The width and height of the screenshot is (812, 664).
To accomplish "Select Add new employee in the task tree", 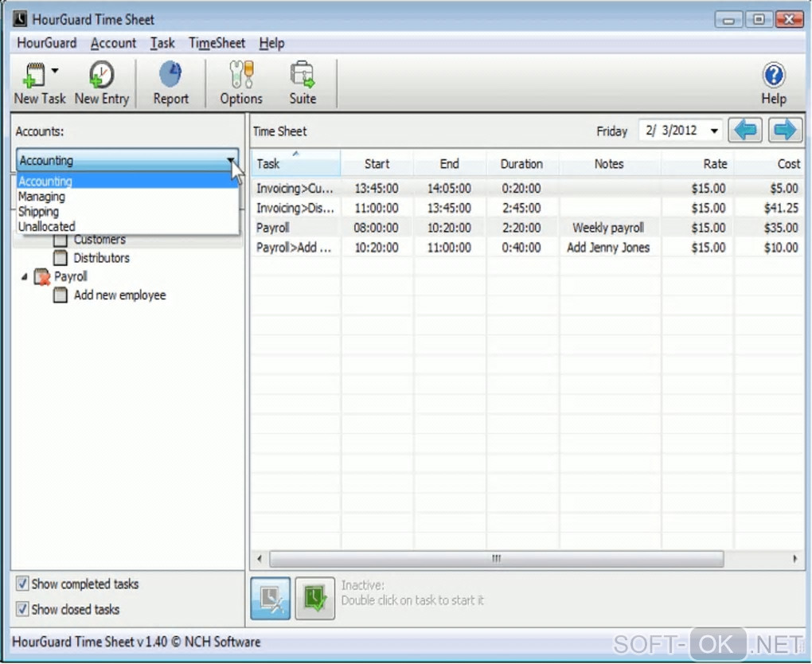I will (x=119, y=295).
